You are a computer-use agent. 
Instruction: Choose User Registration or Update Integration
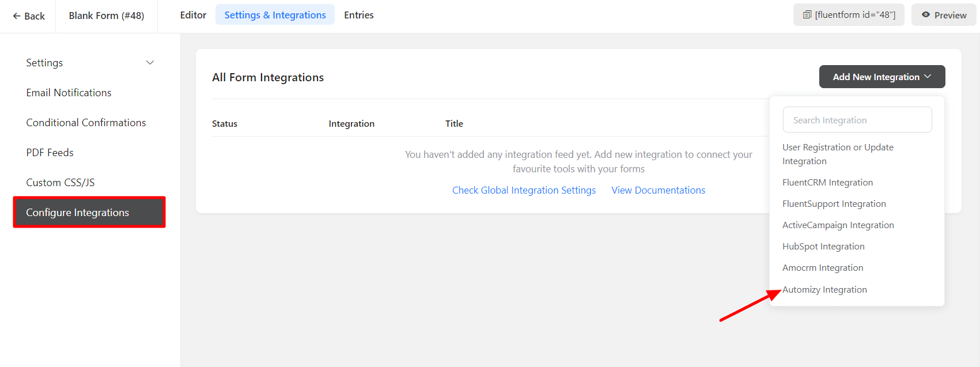pos(838,154)
